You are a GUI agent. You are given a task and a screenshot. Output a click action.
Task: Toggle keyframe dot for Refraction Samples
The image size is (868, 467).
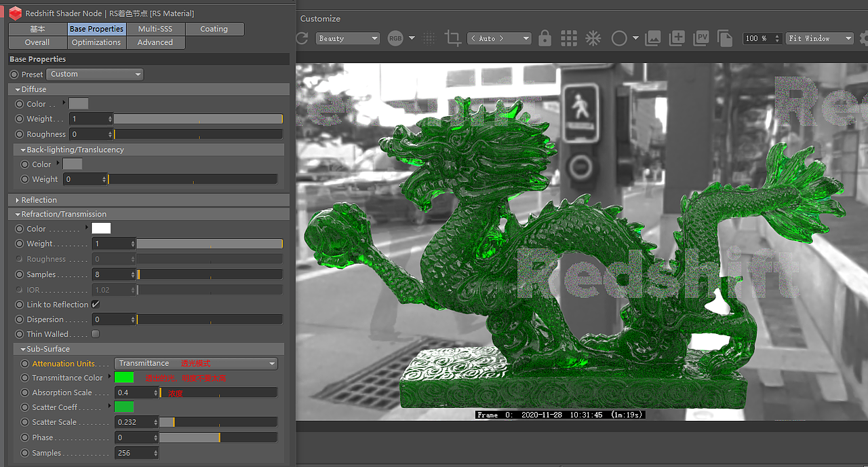[x=20, y=274]
